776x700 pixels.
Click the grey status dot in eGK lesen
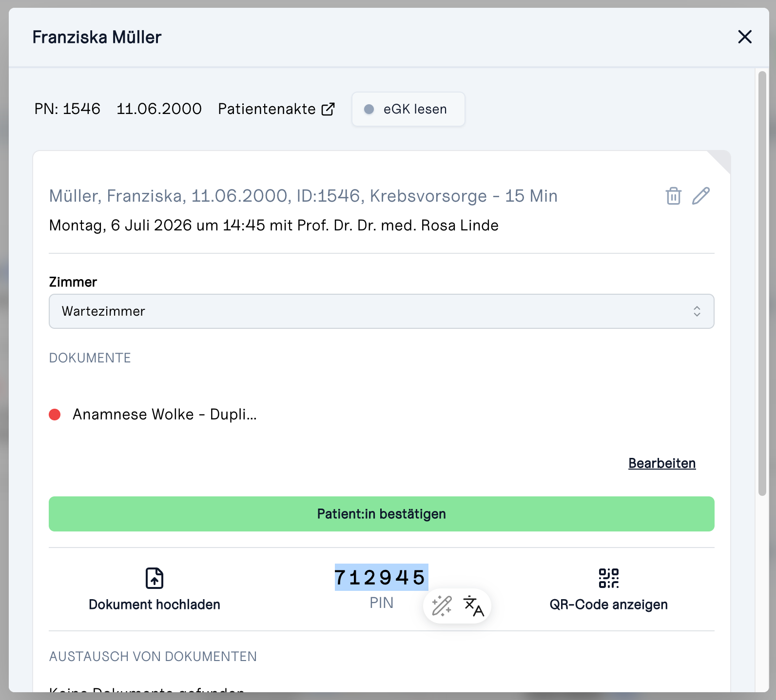pos(369,109)
